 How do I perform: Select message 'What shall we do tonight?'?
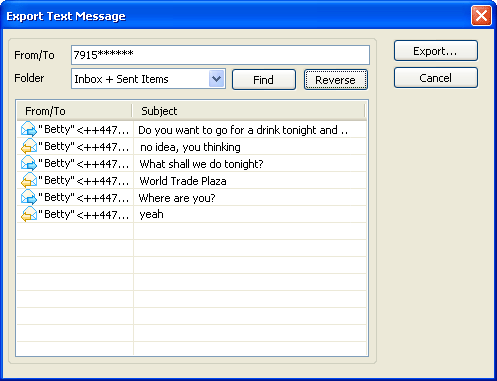tap(192, 164)
